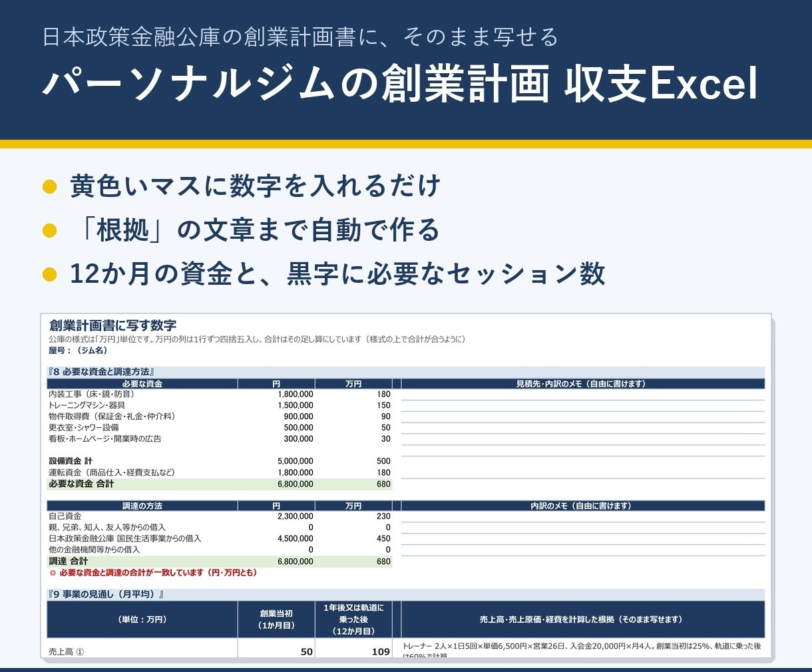Viewport: 812px width, 672px height.
Task: Click 6,800,000 in 必要な資金 合計 row
Action: 296,484
